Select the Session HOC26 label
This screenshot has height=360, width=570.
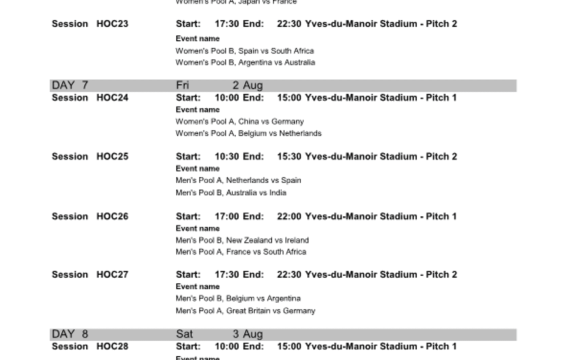pyautogui.click(x=90, y=216)
